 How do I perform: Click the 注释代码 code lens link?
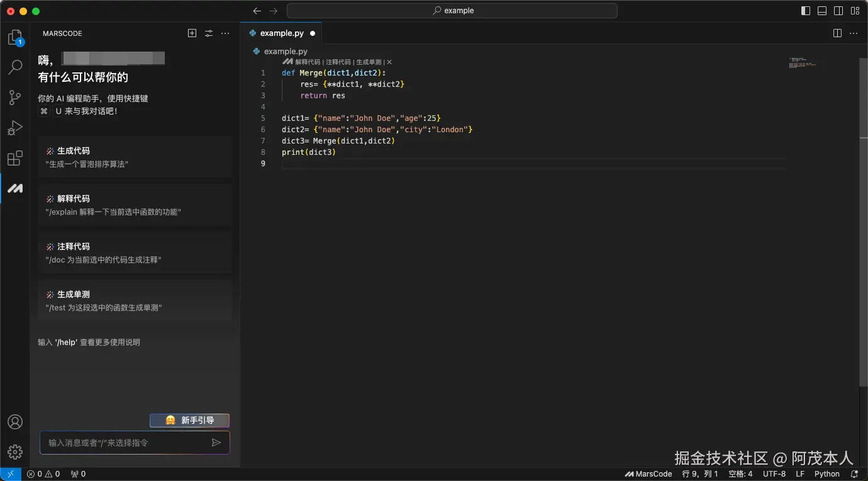coord(338,62)
